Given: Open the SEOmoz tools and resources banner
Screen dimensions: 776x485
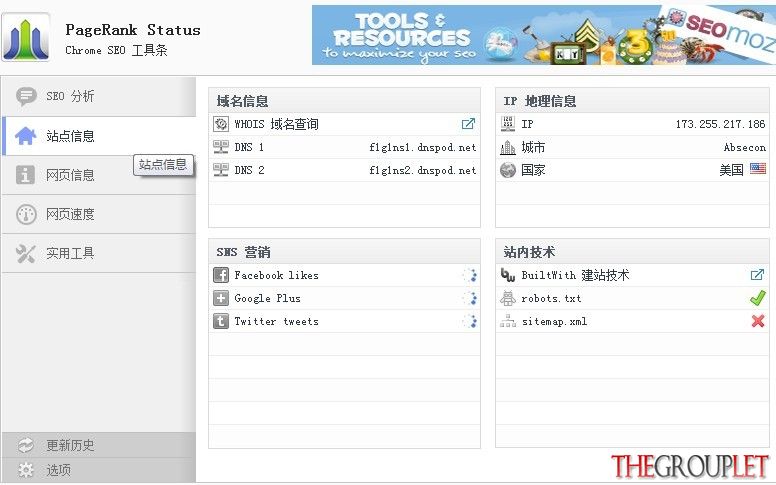Looking at the screenshot, I should pyautogui.click(x=544, y=35).
